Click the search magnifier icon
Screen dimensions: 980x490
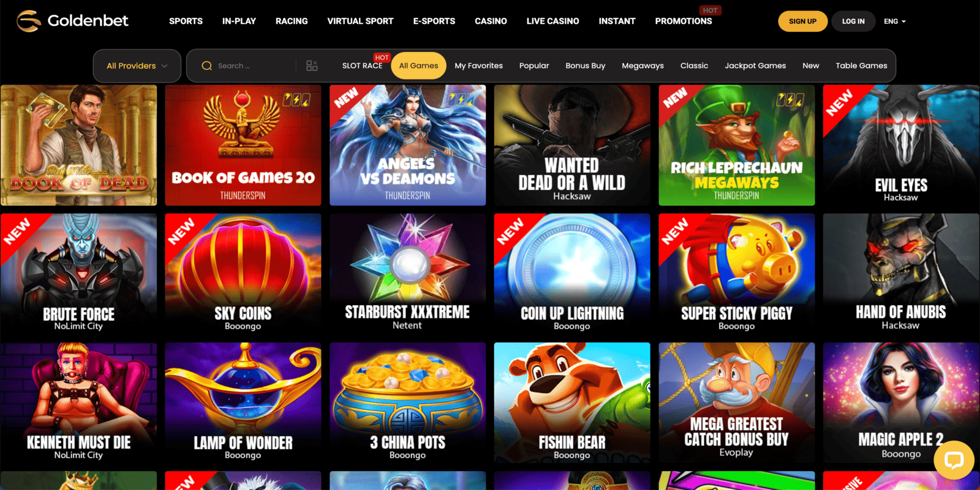coord(207,66)
